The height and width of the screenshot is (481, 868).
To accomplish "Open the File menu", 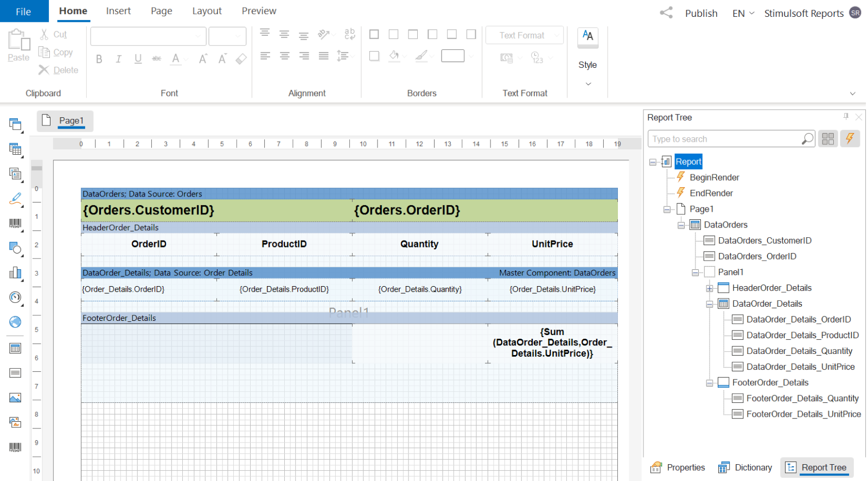I will (24, 11).
